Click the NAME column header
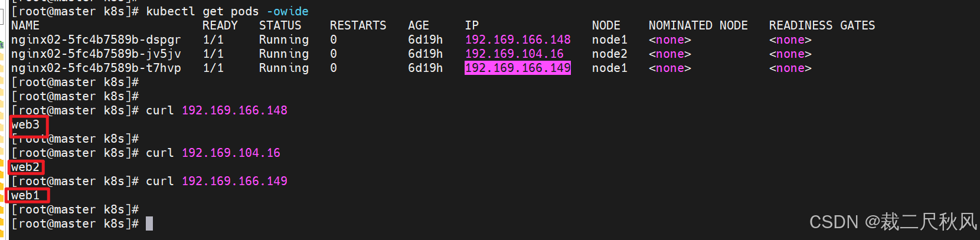 (x=25, y=25)
